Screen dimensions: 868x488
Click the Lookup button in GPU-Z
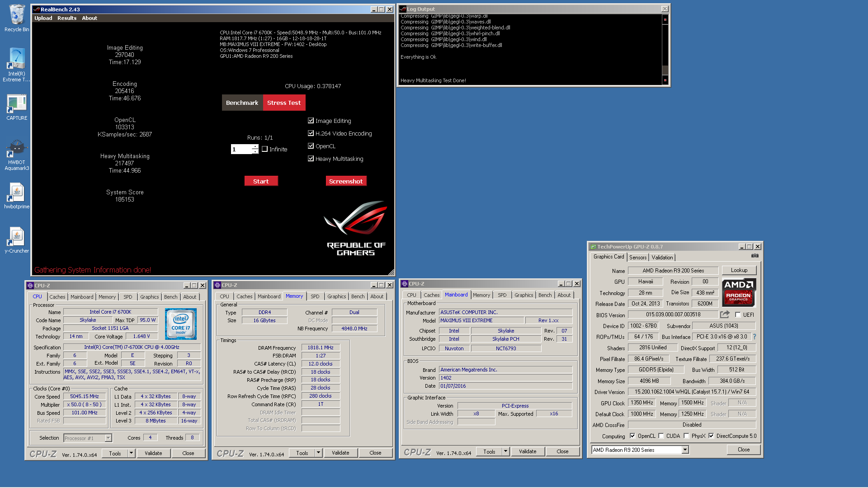pyautogui.click(x=739, y=270)
